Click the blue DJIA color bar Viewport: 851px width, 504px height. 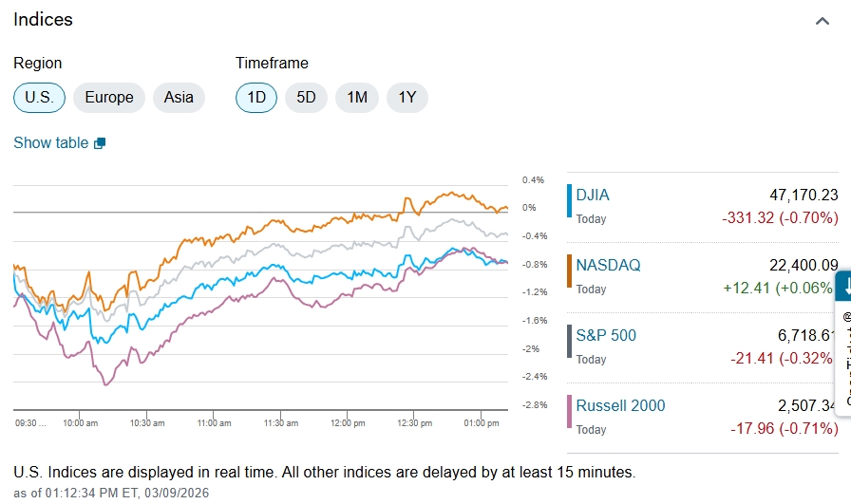coord(569,200)
